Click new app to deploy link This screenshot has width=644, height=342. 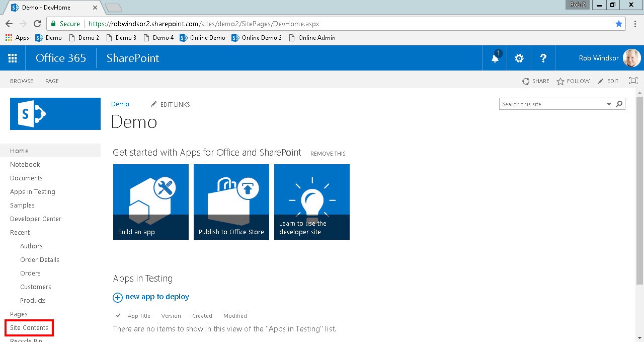pyautogui.click(x=157, y=297)
